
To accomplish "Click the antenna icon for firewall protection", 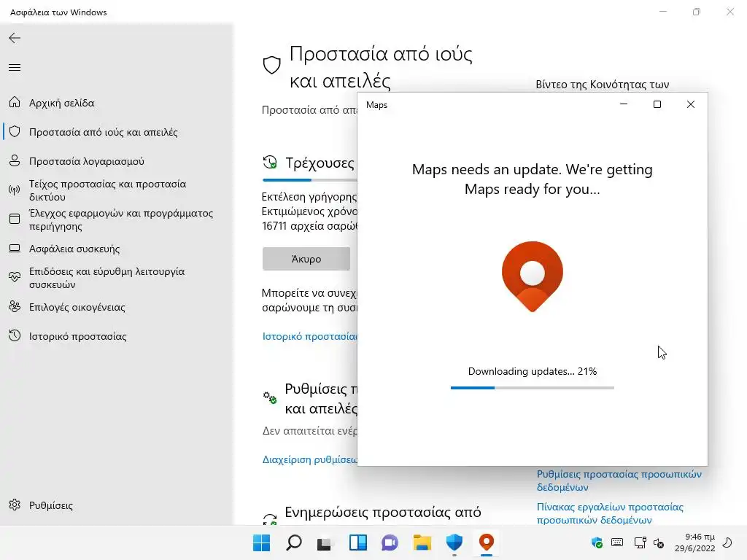I will (15, 190).
